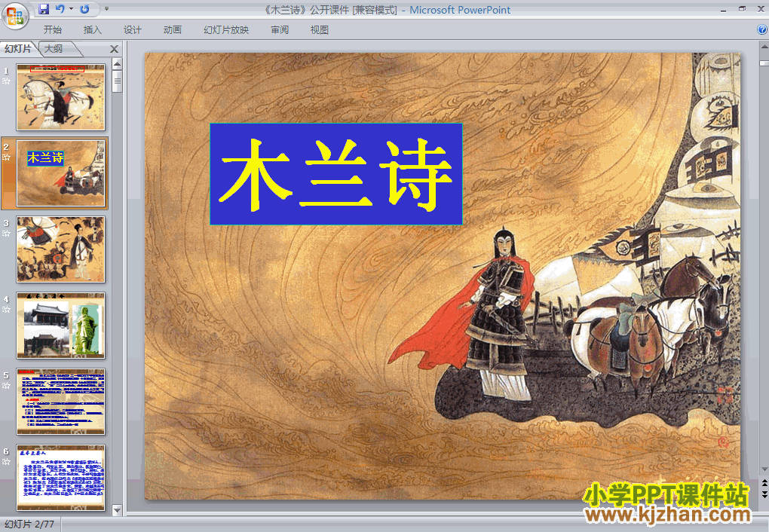The width and height of the screenshot is (769, 532).
Task: Go to the 设计 ribbon tab
Action: coord(133,30)
